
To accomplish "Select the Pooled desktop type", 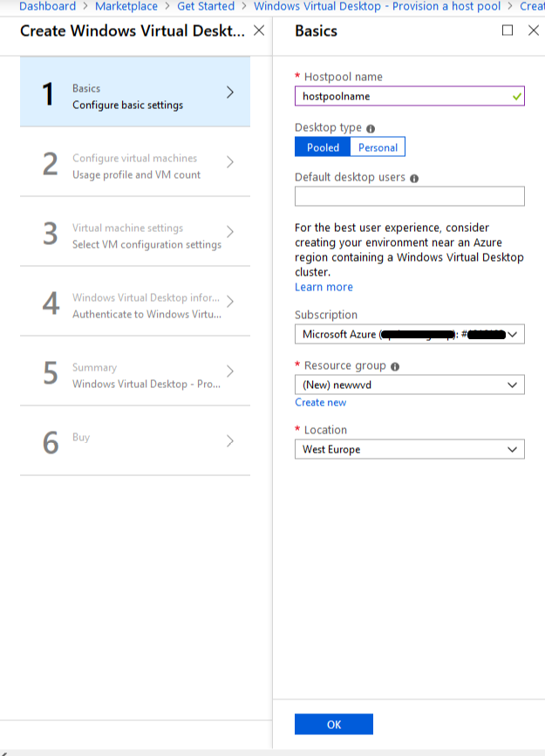I will tap(323, 147).
